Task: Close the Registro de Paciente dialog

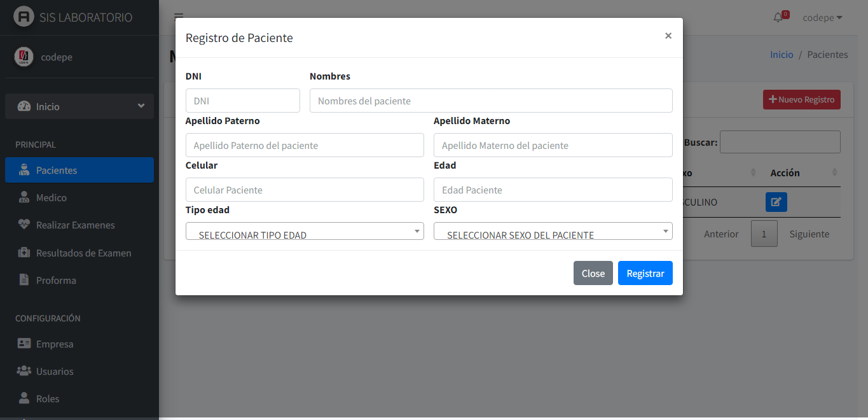Action: 668,36
